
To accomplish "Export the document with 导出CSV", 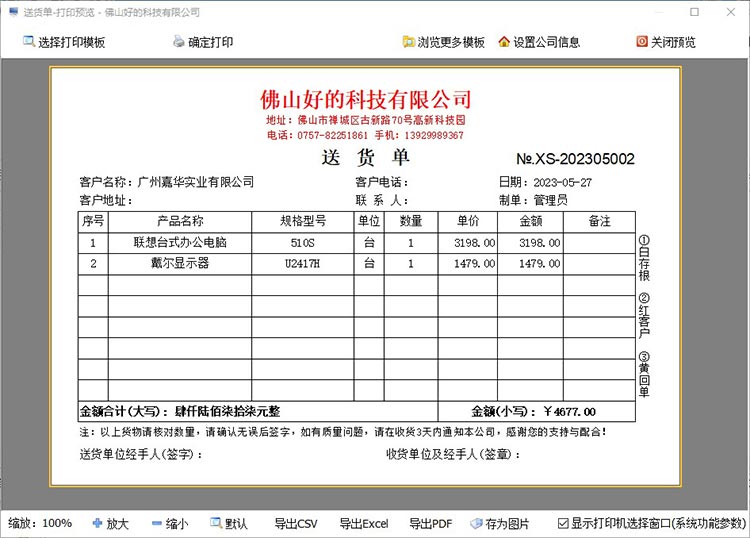I will [x=296, y=524].
